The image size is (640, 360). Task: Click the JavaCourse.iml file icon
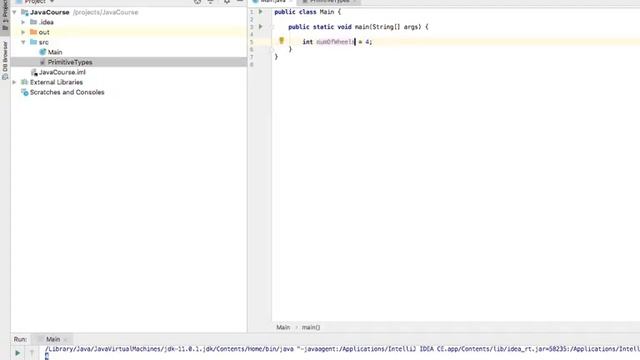point(34,72)
